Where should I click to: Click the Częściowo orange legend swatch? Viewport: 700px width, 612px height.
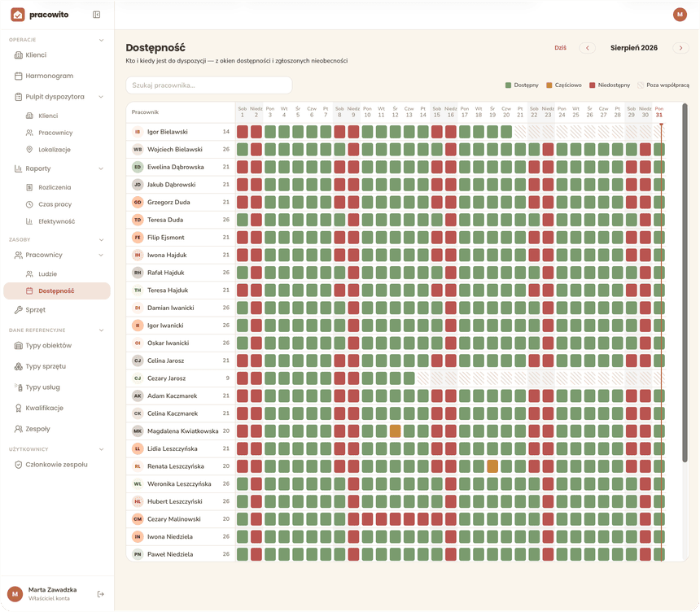click(x=549, y=85)
